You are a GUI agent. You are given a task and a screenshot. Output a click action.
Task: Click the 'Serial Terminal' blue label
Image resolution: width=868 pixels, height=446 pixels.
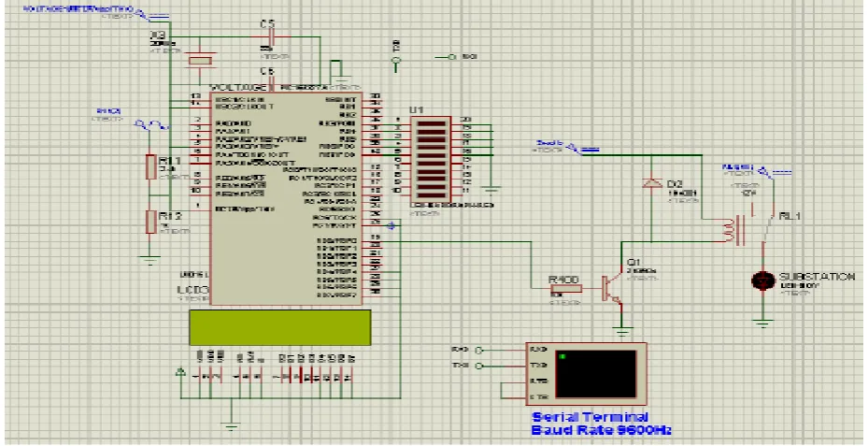point(589,417)
